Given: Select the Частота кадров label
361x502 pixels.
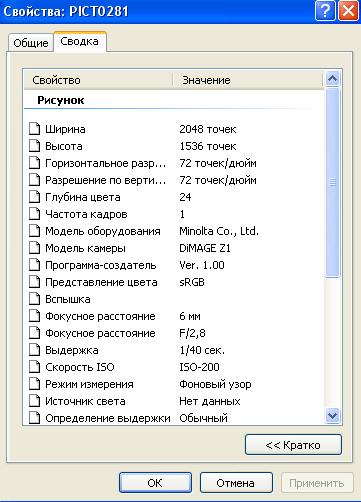Looking at the screenshot, I should click(86, 214).
